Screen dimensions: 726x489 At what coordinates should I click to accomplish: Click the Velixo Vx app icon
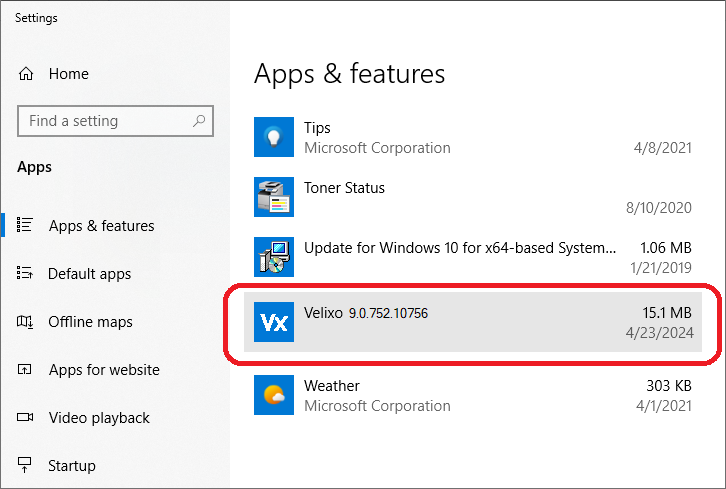(x=274, y=322)
